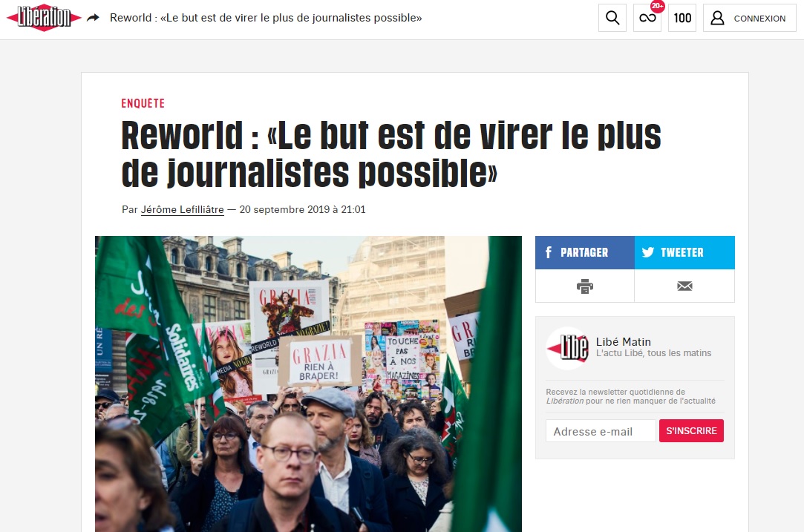The width and height of the screenshot is (804, 532).
Task: Print the article with printer icon
Action: [x=584, y=286]
